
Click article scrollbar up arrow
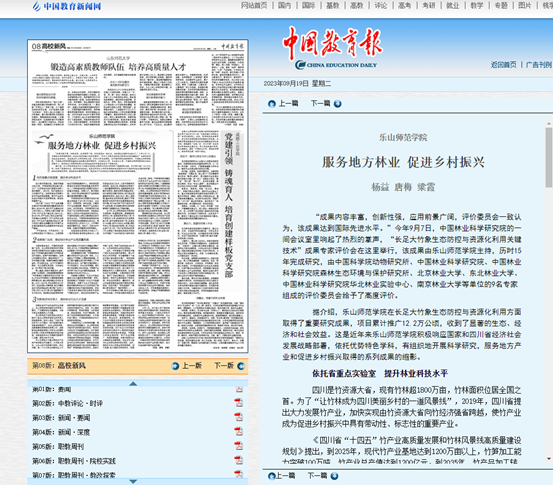[549, 124]
